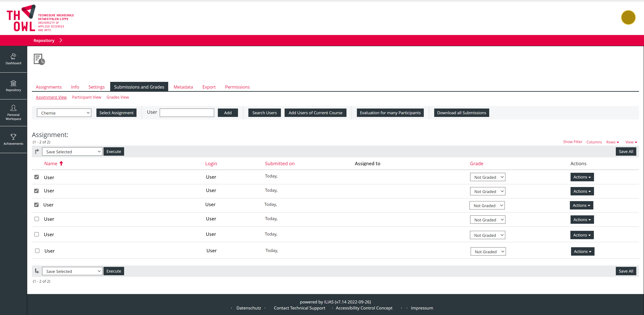
Task: Click the breadcrumb chevron after Repository
Action: [61, 40]
